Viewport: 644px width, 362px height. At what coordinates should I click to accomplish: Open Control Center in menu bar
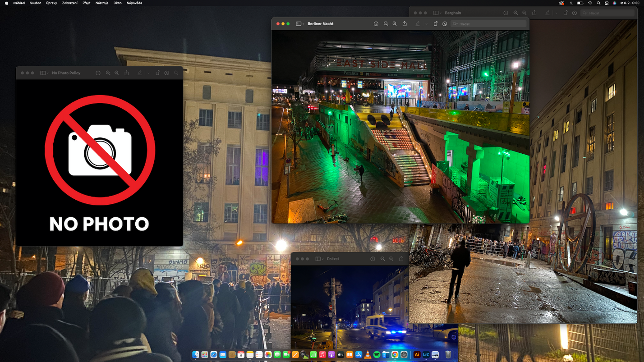coord(607,3)
